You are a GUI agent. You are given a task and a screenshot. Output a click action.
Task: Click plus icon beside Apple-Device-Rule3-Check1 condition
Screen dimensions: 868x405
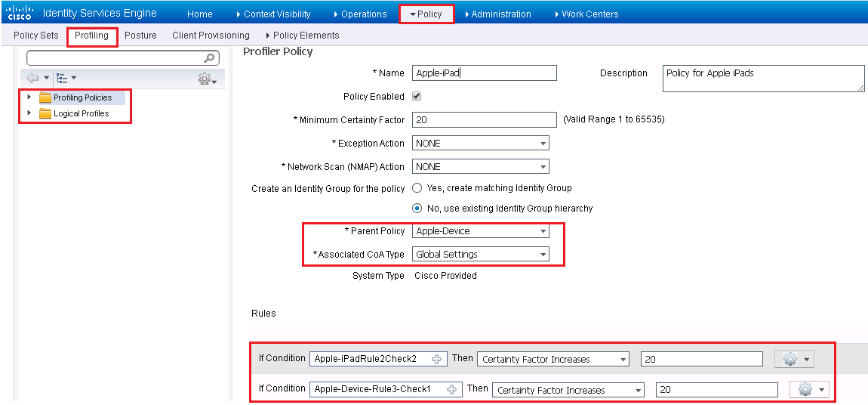pyautogui.click(x=452, y=390)
